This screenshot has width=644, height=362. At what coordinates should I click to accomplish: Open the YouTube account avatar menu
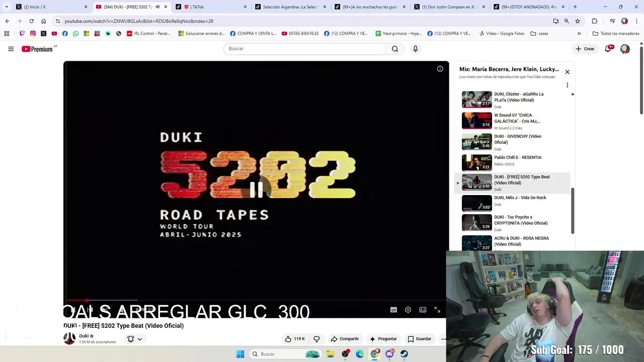(625, 49)
